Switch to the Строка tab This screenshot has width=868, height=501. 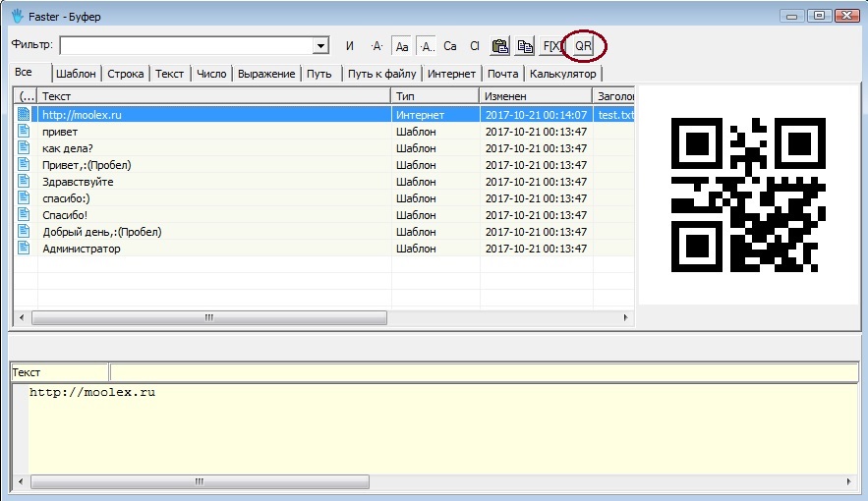tap(126, 74)
